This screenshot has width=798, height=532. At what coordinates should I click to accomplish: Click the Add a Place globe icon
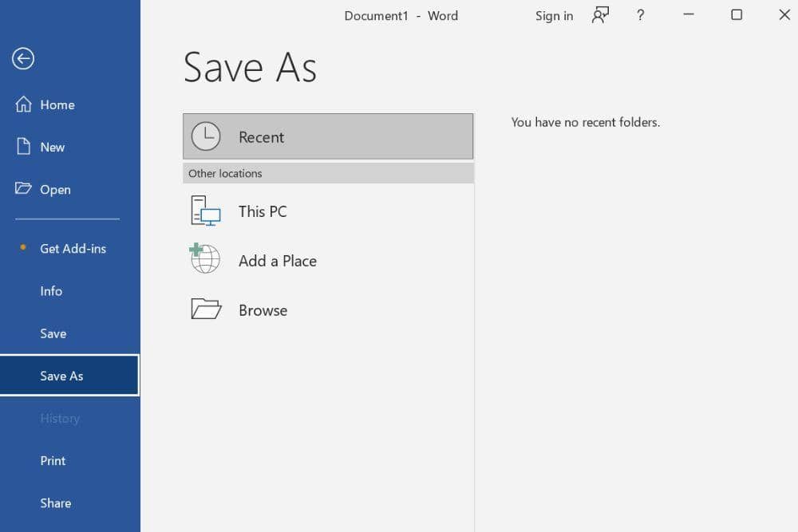pos(205,260)
